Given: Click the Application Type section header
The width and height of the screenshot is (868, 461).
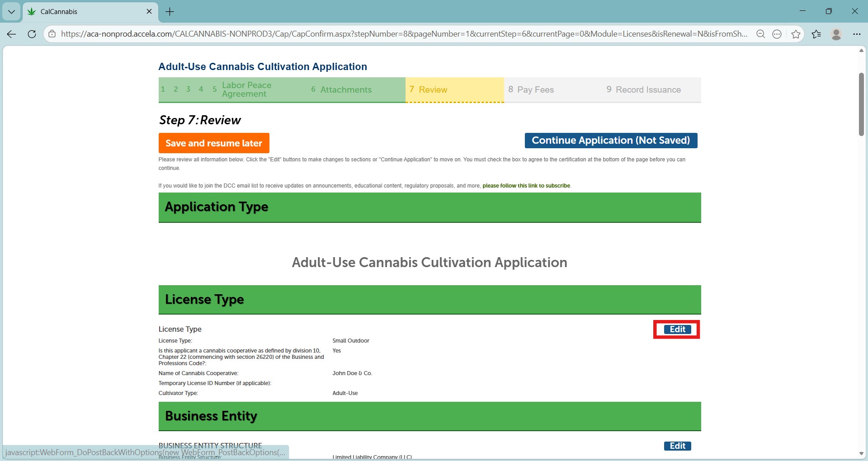Looking at the screenshot, I should click(429, 207).
